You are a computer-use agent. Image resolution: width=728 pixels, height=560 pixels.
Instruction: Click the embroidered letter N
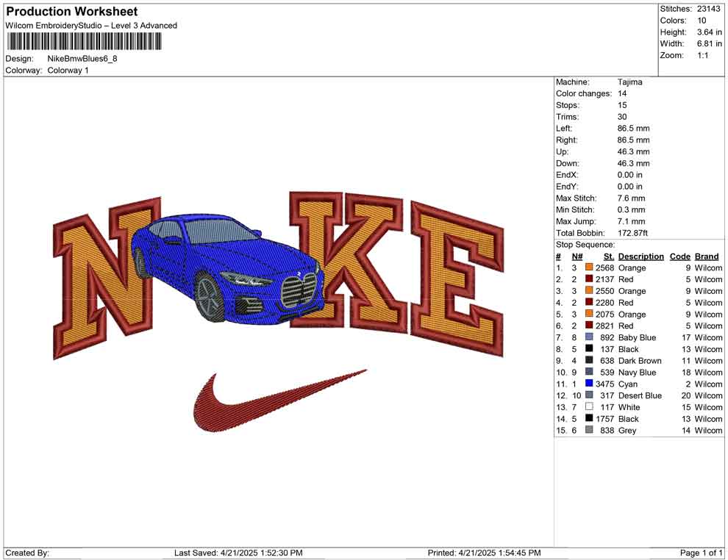coord(107,278)
